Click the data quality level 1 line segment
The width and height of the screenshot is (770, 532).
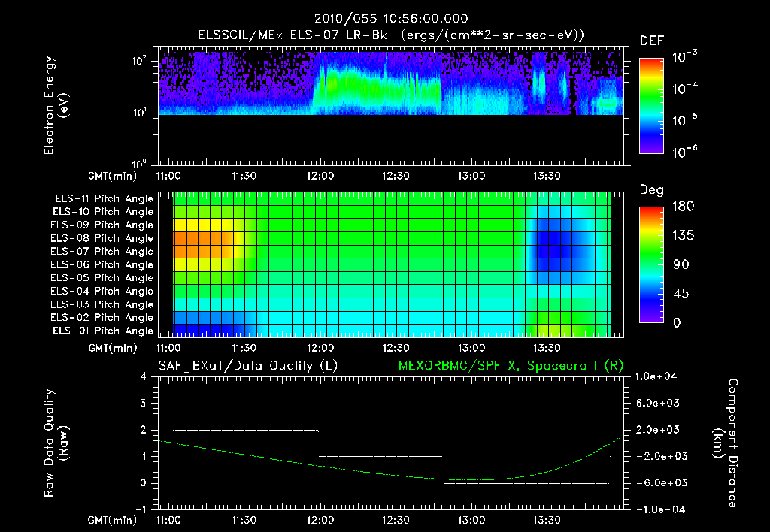380,456
